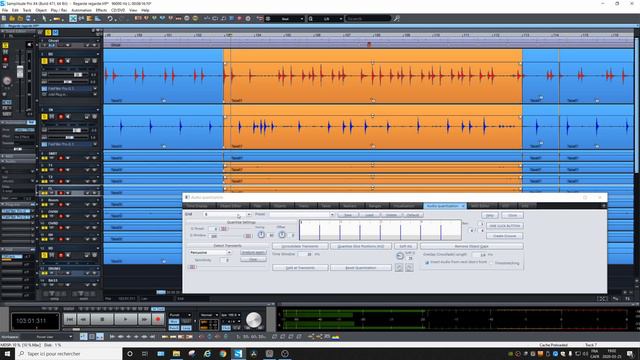The width and height of the screenshot is (640, 360).
Task: Click the New project icon in the toolbar
Action: (x=4, y=18)
